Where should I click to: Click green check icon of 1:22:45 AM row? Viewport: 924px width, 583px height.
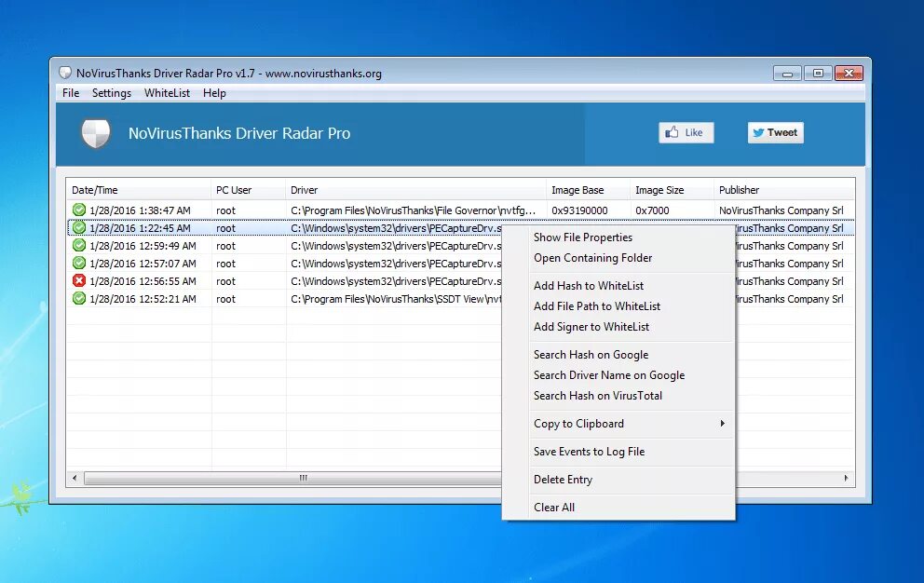(79, 227)
